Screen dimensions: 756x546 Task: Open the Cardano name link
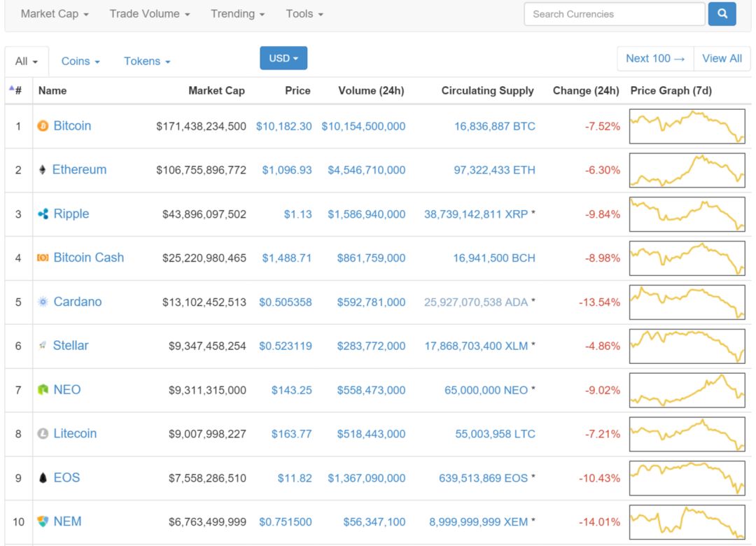coord(78,302)
